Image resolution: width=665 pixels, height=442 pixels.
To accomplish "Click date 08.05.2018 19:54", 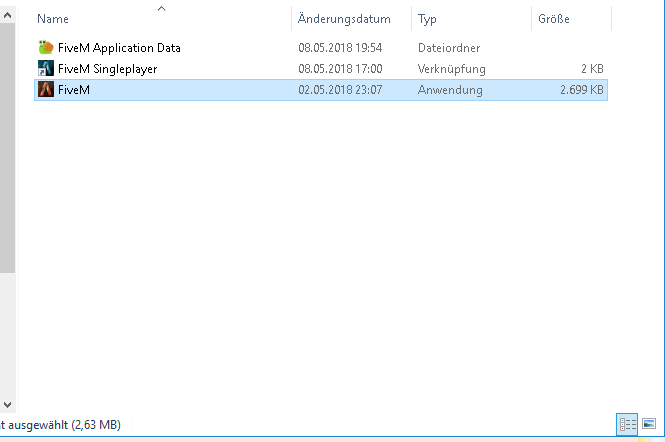I will click(x=340, y=48).
